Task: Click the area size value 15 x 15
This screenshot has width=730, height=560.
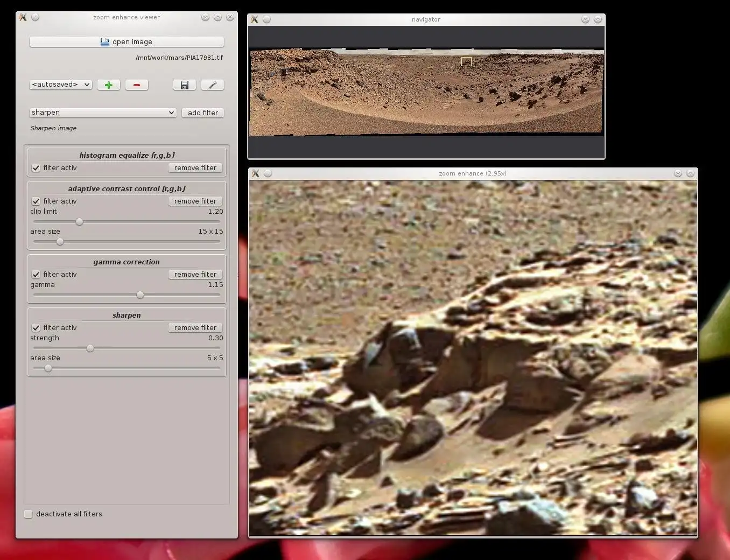Action: (210, 232)
